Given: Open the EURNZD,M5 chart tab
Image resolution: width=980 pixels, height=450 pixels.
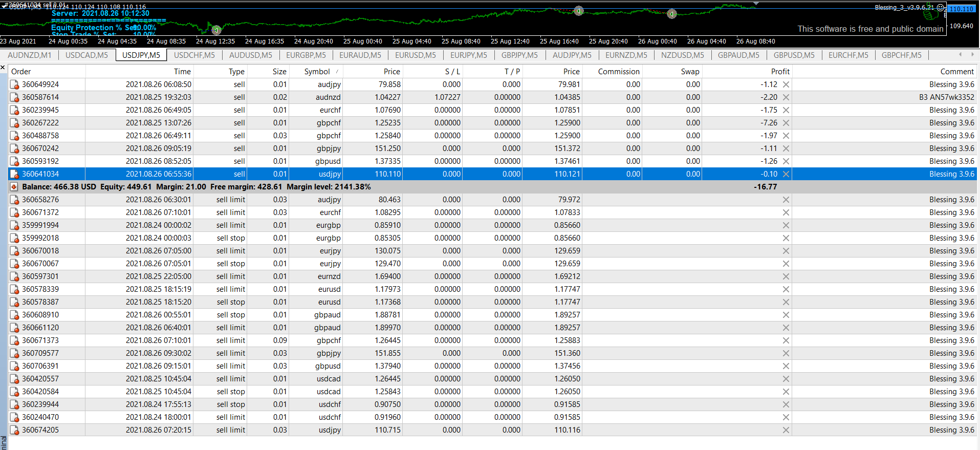Looking at the screenshot, I should [x=626, y=55].
